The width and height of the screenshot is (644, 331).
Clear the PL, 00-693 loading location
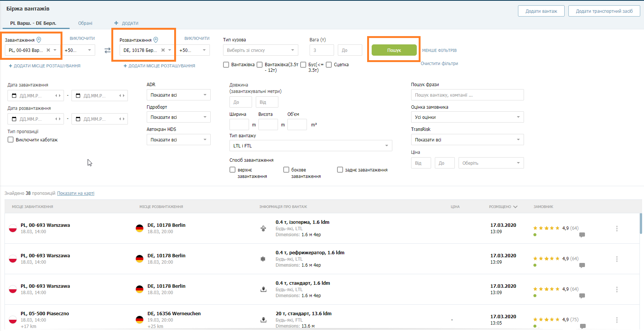[x=48, y=50]
